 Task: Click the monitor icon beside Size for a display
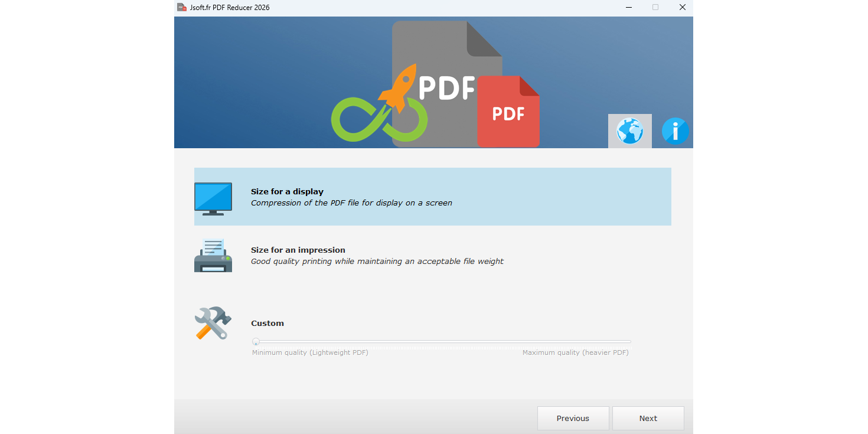(213, 198)
